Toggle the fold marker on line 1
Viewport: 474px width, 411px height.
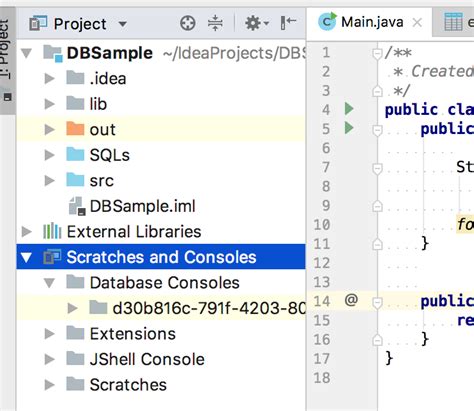click(377, 53)
